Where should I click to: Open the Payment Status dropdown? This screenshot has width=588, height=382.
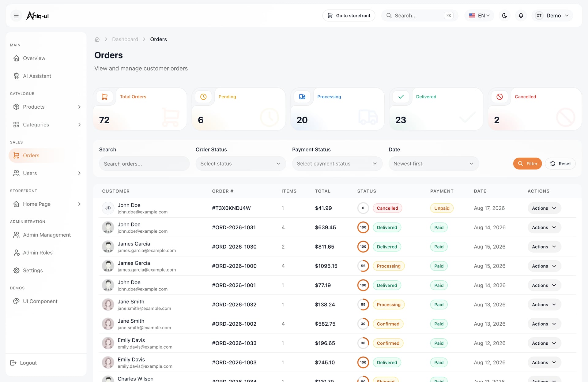tap(337, 164)
